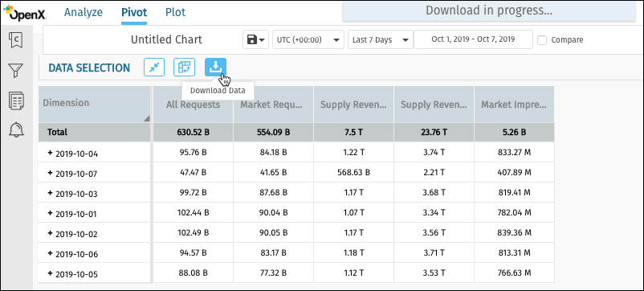Click the 23.76 T total cell
The height and width of the screenshot is (291, 644).
click(434, 133)
